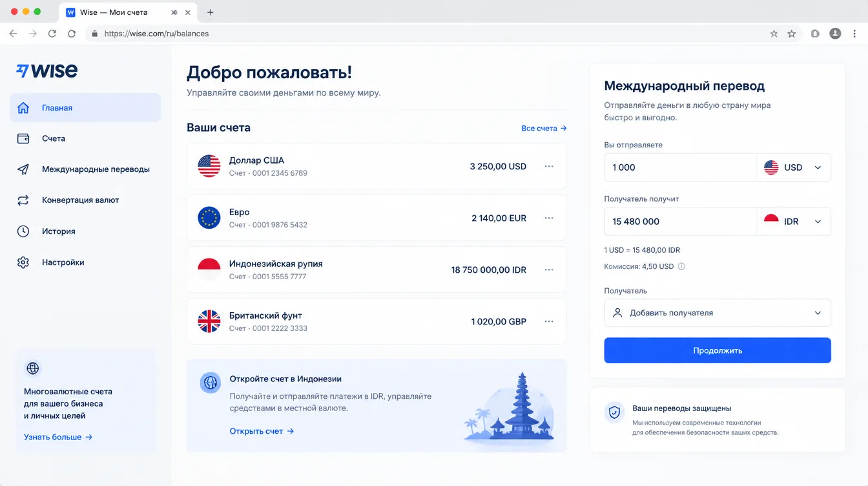Click the Wise logo in the sidebar
Screen dimensions: 868x486
click(x=46, y=70)
